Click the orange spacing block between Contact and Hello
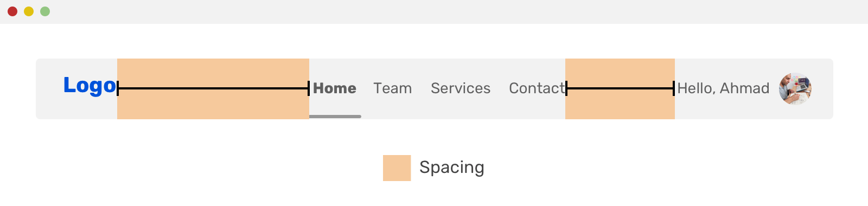 620,89
